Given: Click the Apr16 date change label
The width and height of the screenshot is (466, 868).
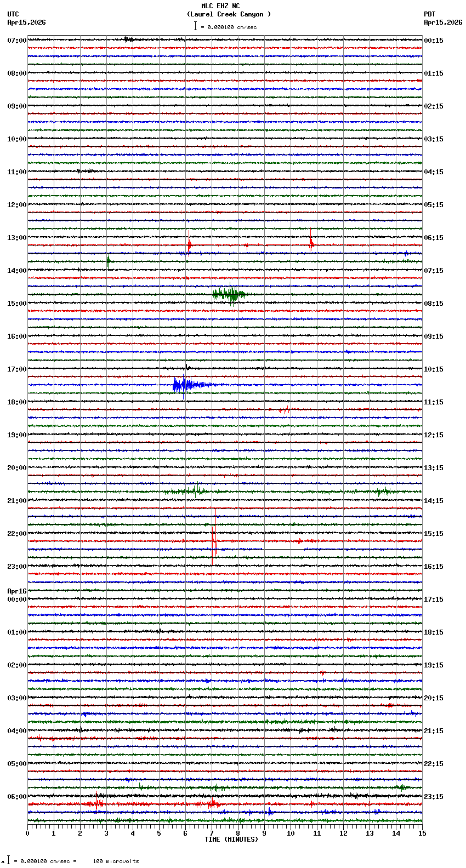Looking at the screenshot, I should pos(17,591).
